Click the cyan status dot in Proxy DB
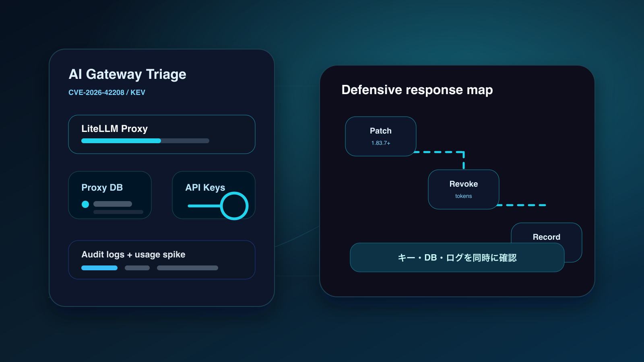 (x=85, y=204)
